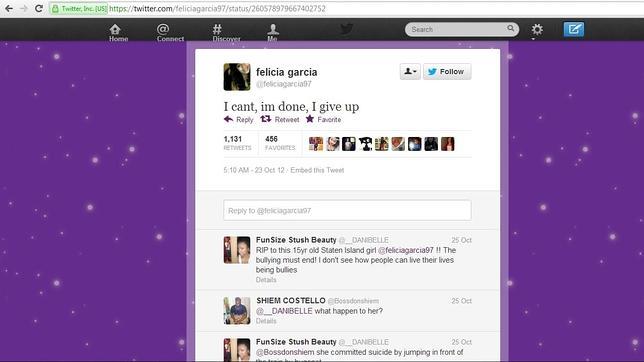Open the Home tab
Viewport: 644px width, 362px height.
118,32
